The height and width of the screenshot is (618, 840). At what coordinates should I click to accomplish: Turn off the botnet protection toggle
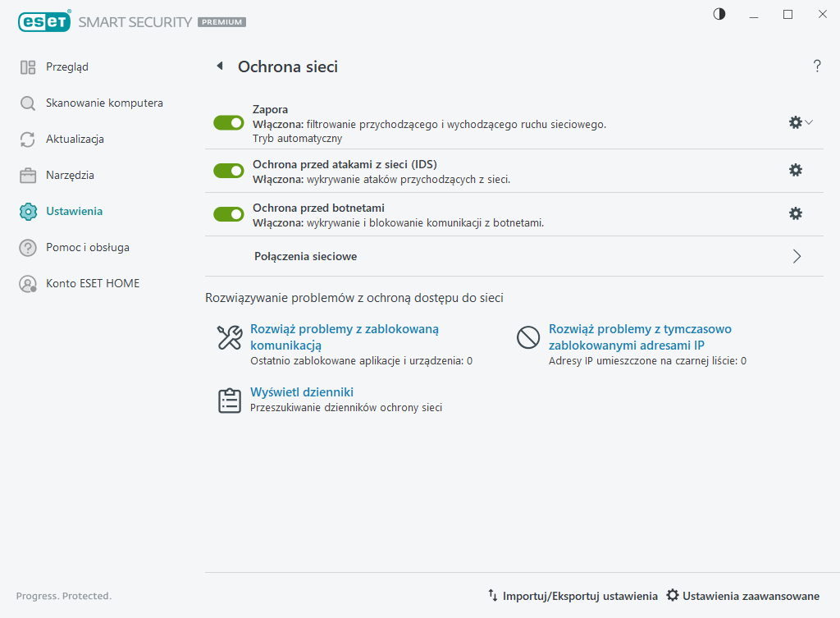[x=229, y=214]
